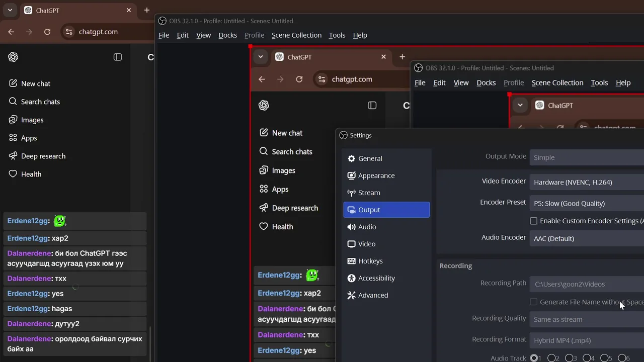The height and width of the screenshot is (362, 644).
Task: Click Health in the OBS preview browser
Action: point(276,226)
